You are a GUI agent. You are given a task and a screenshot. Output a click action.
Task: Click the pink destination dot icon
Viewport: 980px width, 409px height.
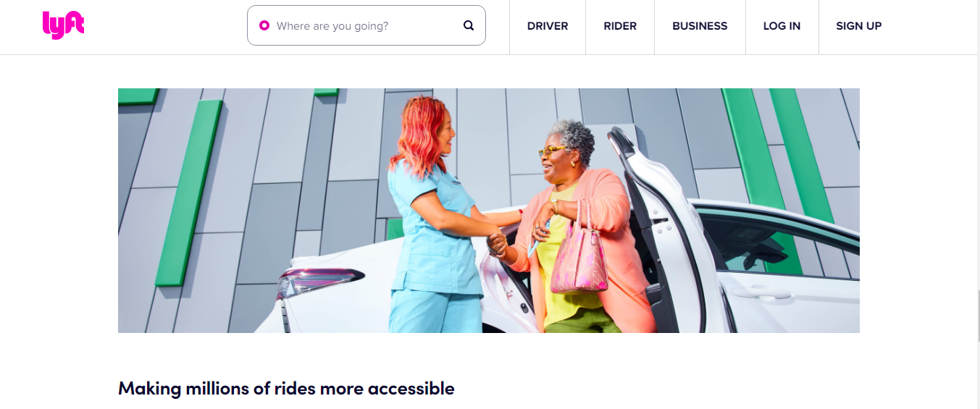pos(264,25)
